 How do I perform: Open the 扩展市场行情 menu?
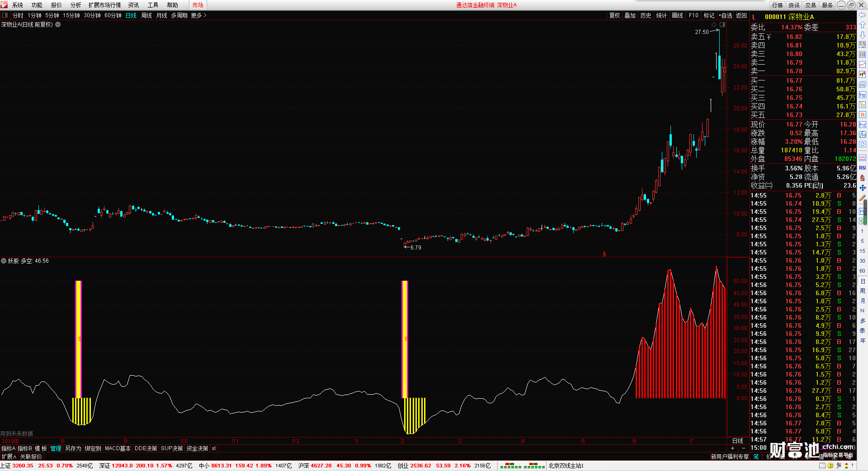(104, 5)
